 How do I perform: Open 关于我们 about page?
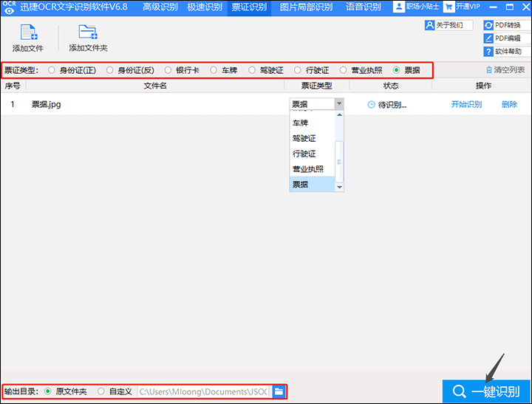point(449,25)
